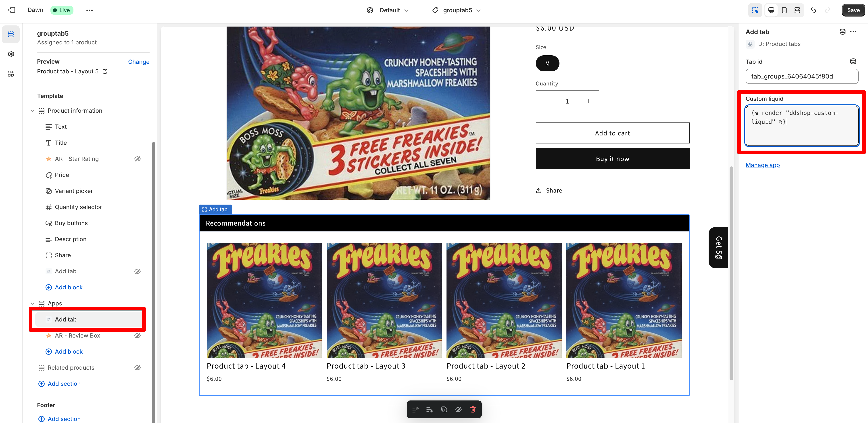Collapse the Product information section

pyautogui.click(x=32, y=110)
